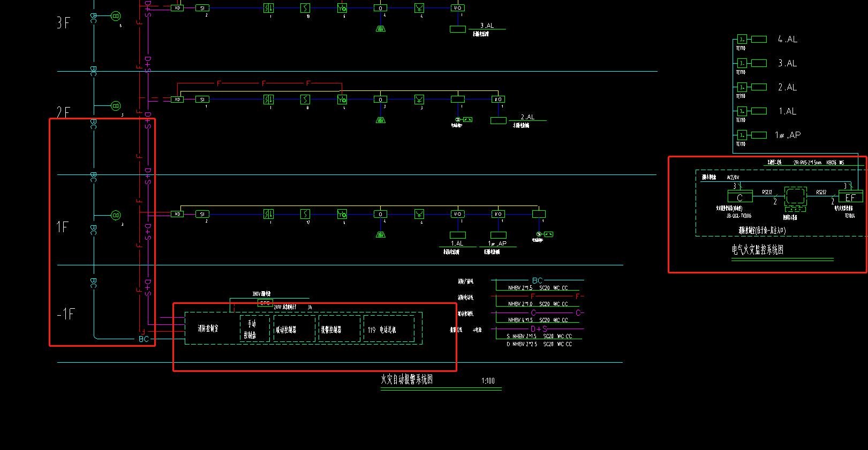Select the 1F floor label
Image resolution: width=868 pixels, height=450 pixels.
[62, 227]
